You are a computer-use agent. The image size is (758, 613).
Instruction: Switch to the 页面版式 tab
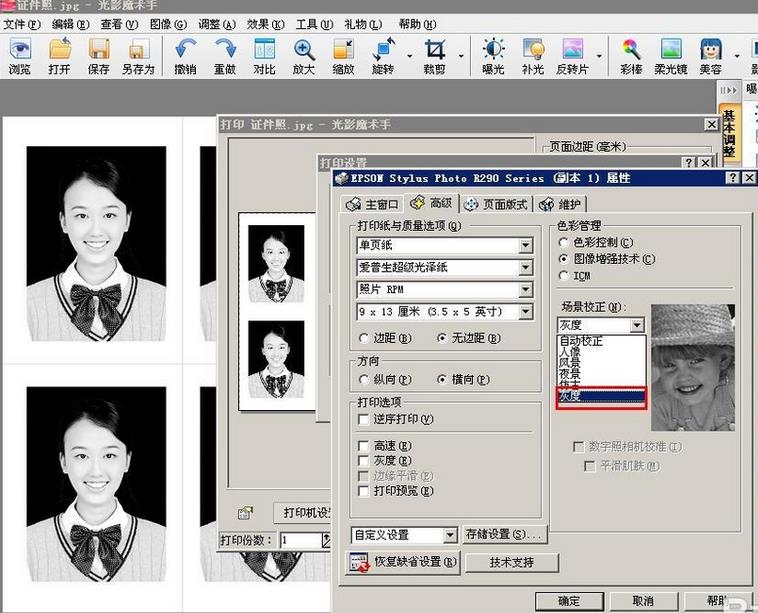496,204
